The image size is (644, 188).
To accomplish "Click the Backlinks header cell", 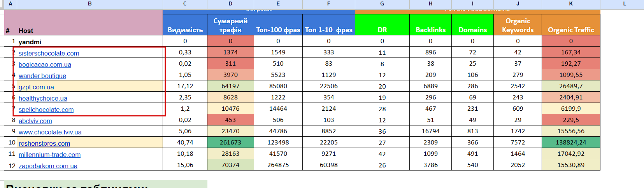I will click(x=430, y=24).
